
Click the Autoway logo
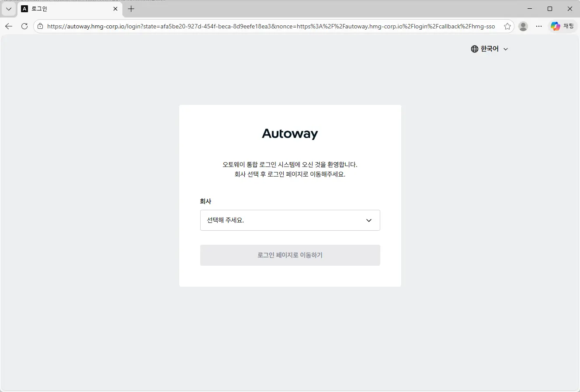click(290, 134)
